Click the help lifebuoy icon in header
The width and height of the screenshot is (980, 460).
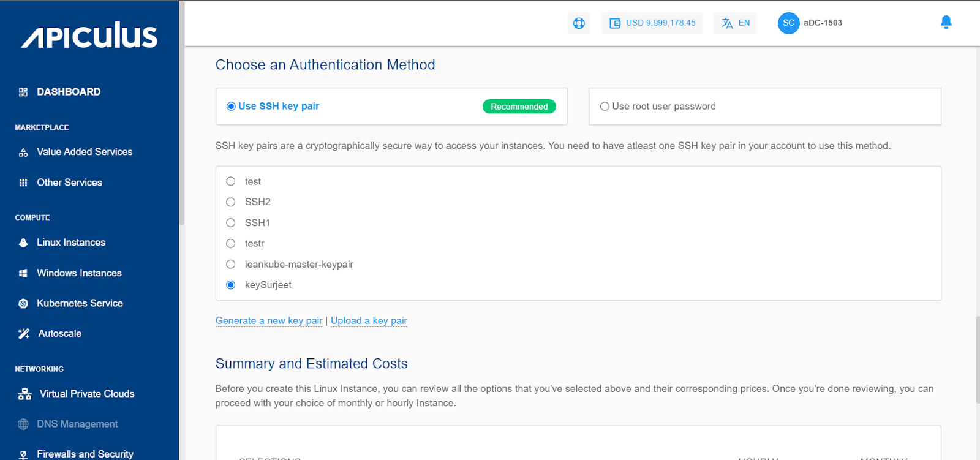pos(579,23)
